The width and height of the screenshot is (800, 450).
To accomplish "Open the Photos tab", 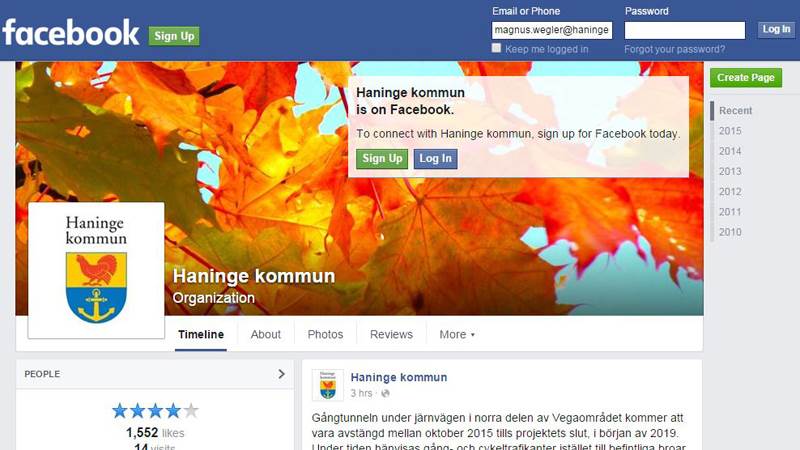I will [326, 335].
